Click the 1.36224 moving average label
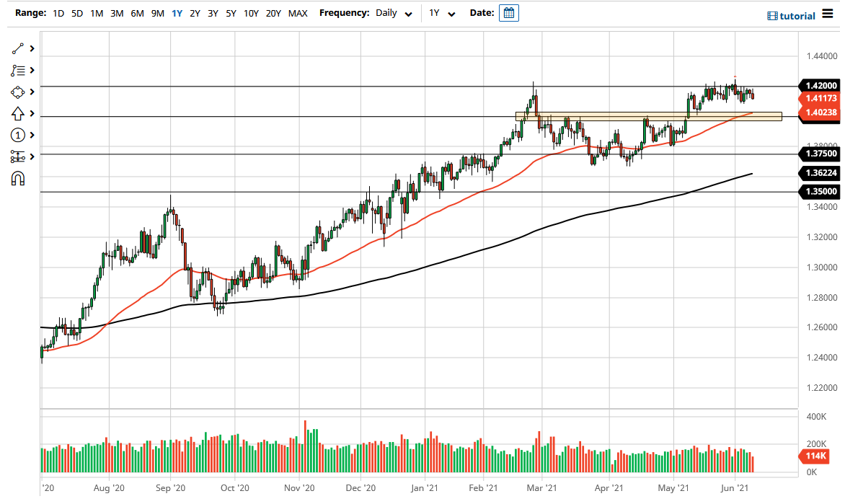 point(820,173)
